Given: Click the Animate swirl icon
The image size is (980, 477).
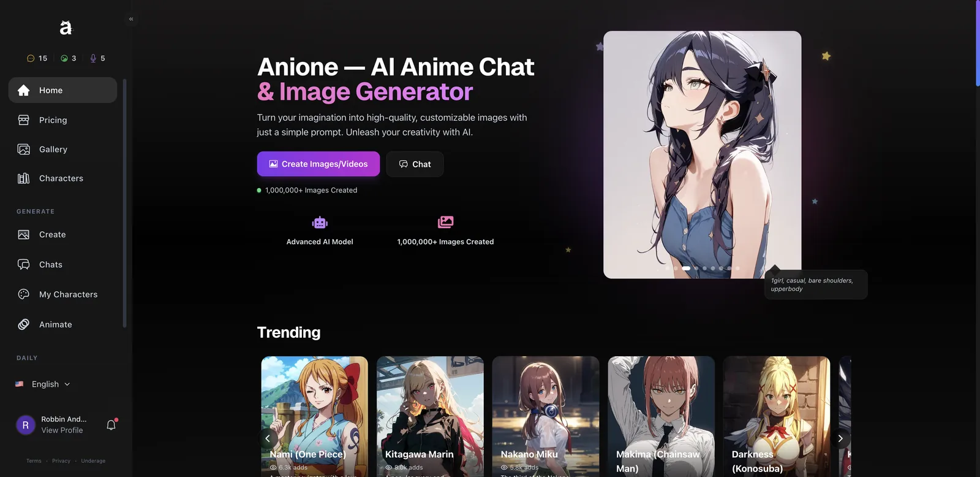Looking at the screenshot, I should coord(24,324).
